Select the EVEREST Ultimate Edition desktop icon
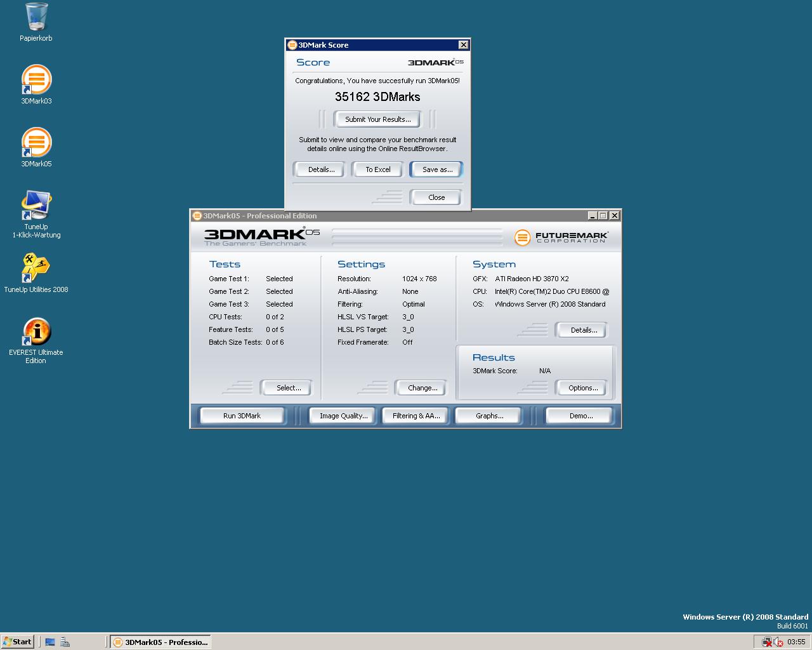Viewport: 812px width, 650px height. (36, 341)
